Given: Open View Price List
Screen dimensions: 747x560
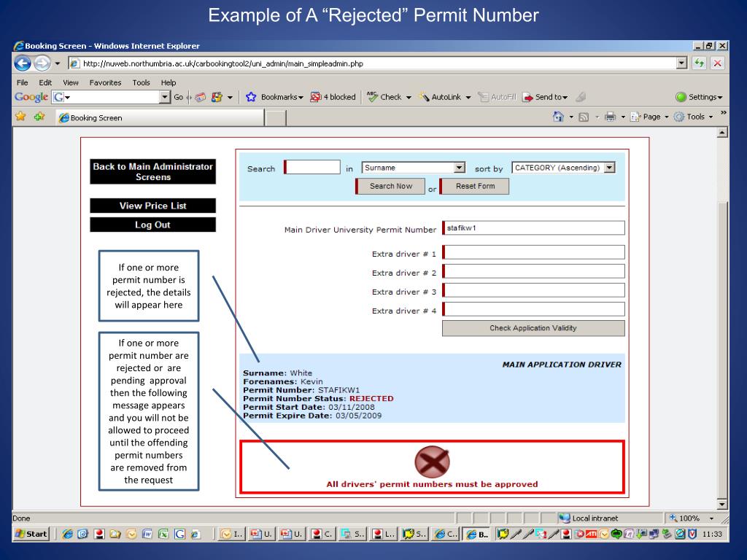Looking at the screenshot, I should (x=153, y=206).
